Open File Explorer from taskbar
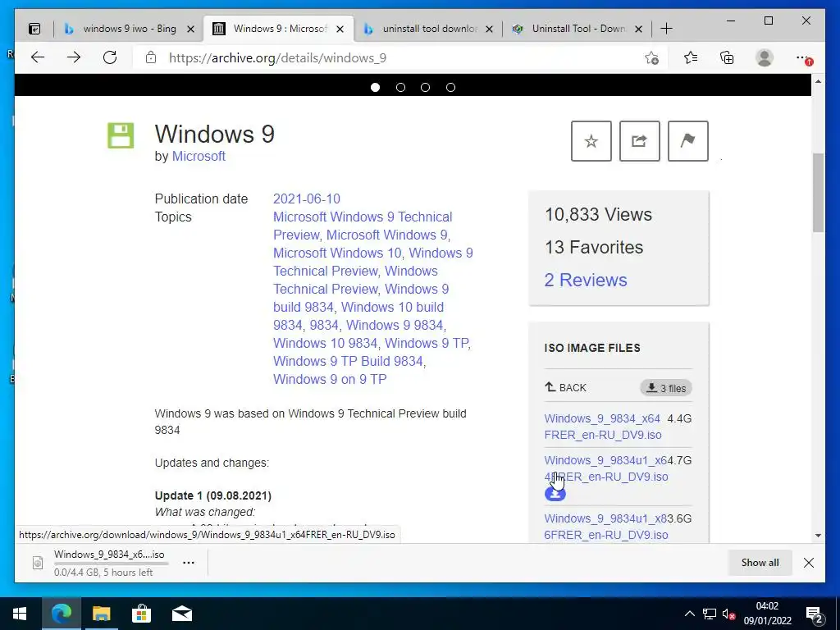This screenshot has height=630, width=840. [101, 614]
